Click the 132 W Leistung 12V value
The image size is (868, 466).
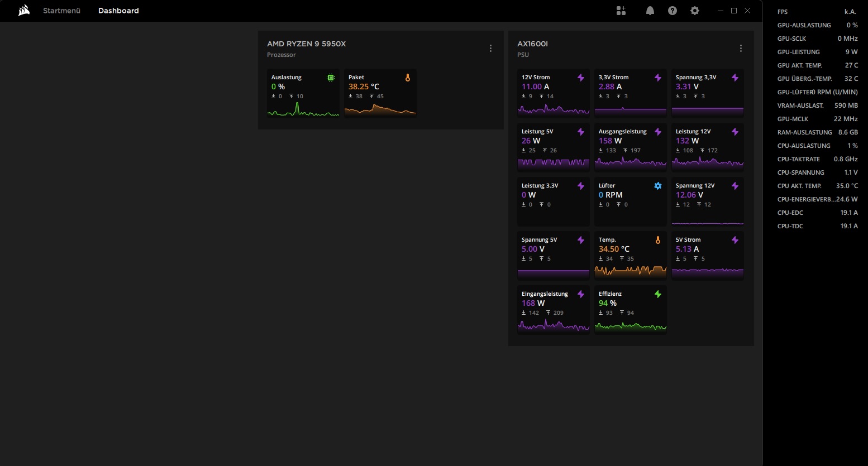(x=687, y=141)
